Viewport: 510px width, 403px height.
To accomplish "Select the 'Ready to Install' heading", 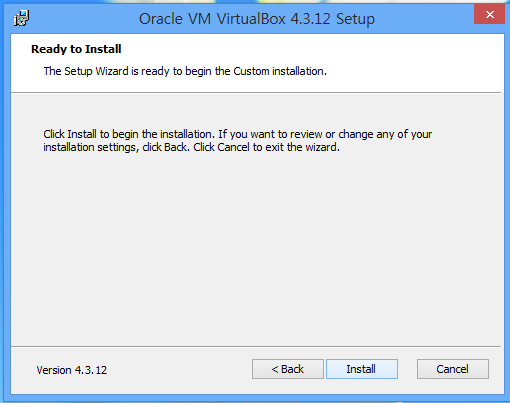I will tap(76, 49).
